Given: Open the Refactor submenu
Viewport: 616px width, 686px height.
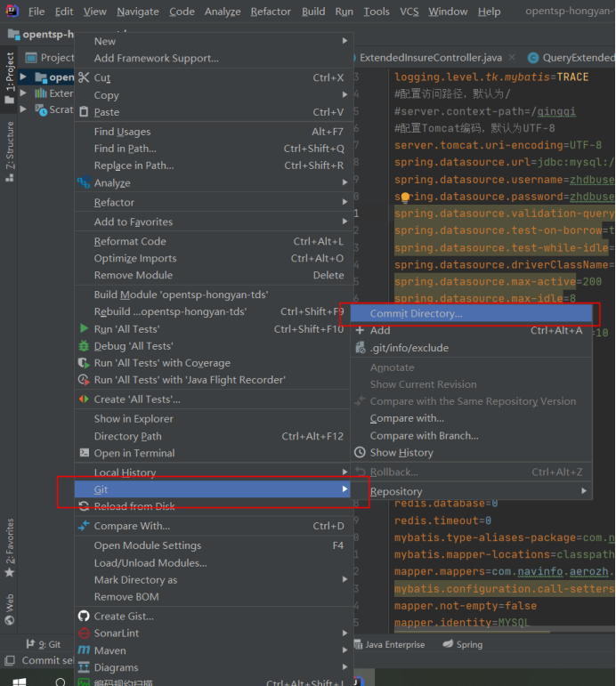Looking at the screenshot, I should click(x=214, y=202).
